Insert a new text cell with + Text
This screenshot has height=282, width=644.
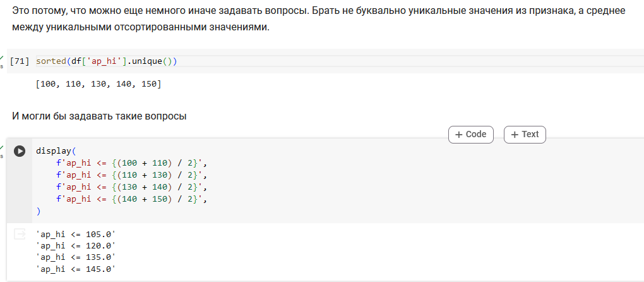pos(525,135)
